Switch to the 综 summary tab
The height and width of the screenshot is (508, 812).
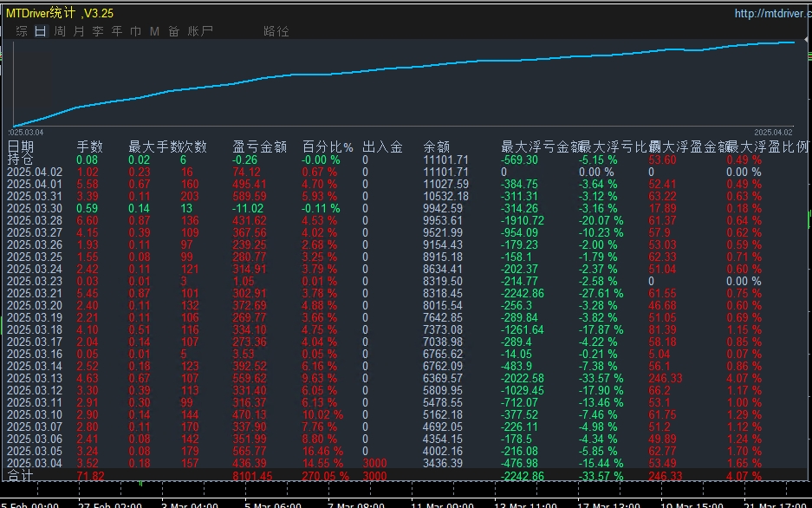pos(22,31)
